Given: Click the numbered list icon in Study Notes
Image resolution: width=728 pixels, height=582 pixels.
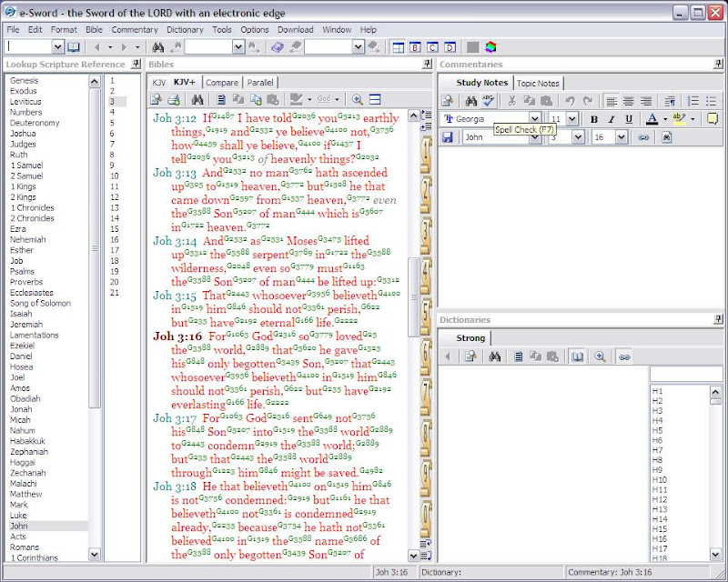Looking at the screenshot, I should pos(693,101).
